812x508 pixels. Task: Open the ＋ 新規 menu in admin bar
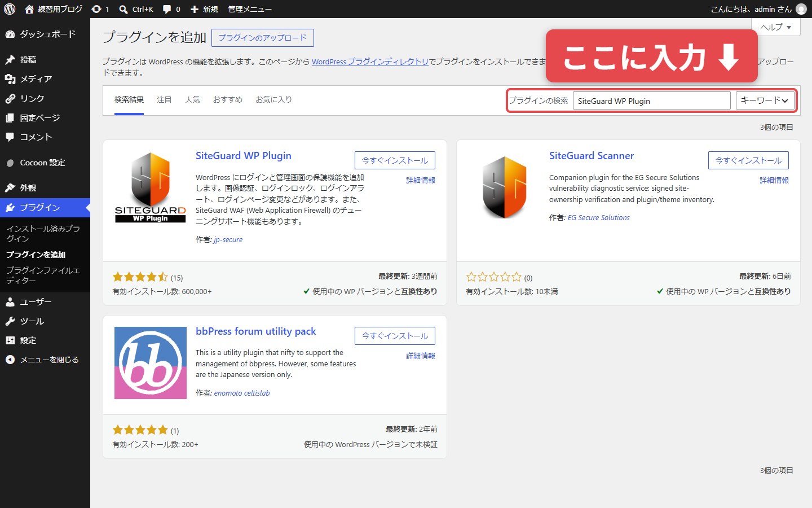pos(204,9)
